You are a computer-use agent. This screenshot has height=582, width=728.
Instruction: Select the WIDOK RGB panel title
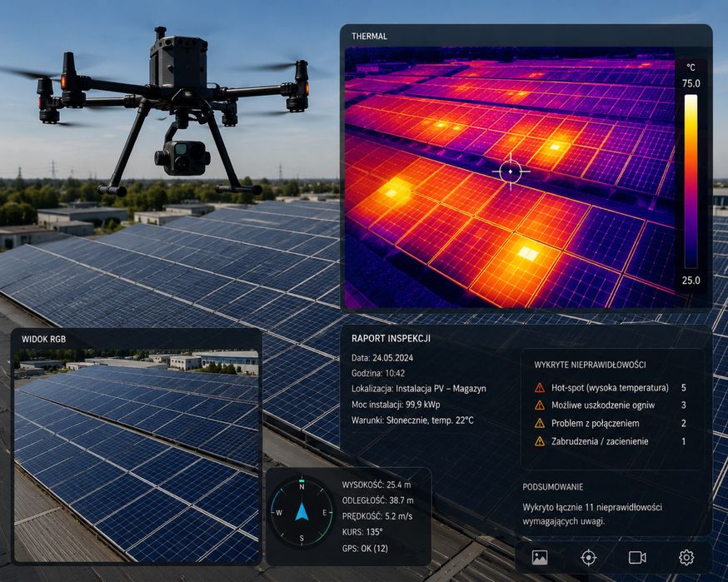click(x=43, y=339)
